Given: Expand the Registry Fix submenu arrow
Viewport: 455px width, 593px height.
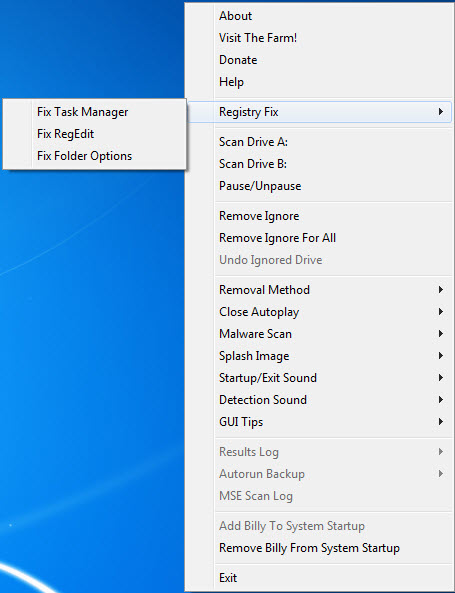Looking at the screenshot, I should point(441,112).
